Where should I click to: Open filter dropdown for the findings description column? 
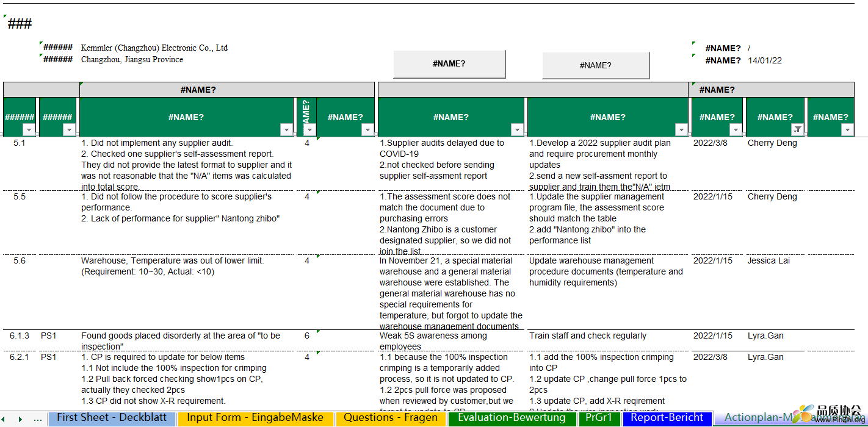[286, 129]
